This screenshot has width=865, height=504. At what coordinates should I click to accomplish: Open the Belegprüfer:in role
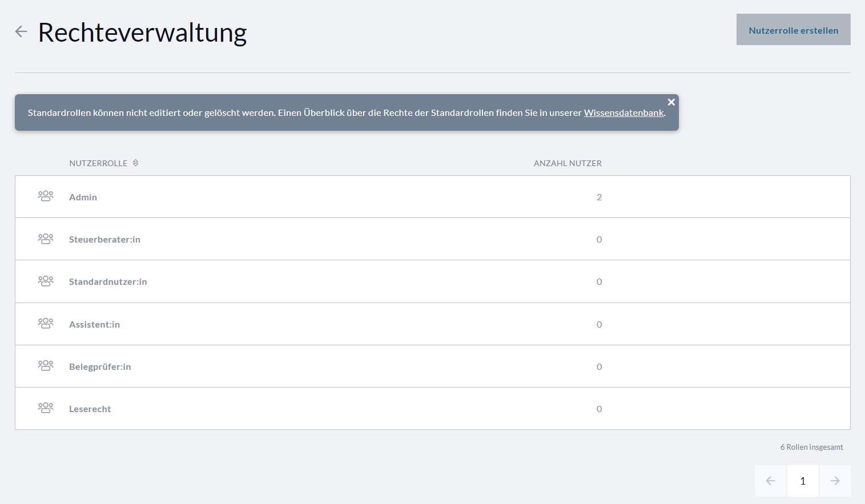pyautogui.click(x=100, y=367)
